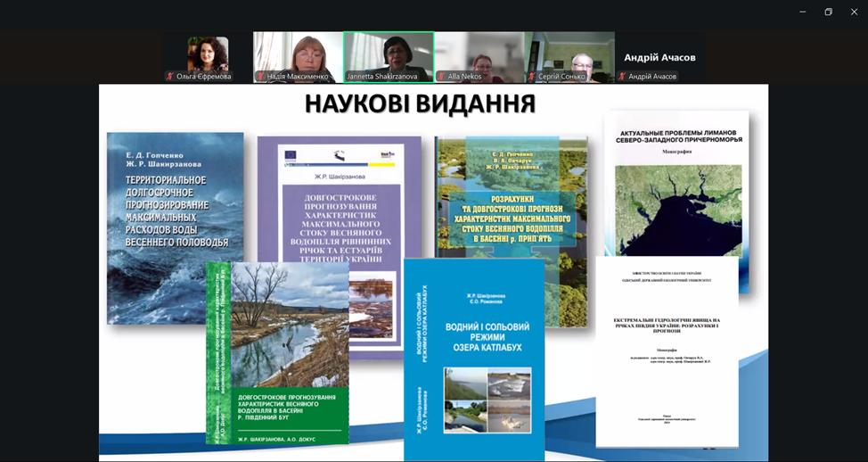This screenshot has width=868, height=462.
Task: Click the active speaker Jannetta Shakirzanova's video
Action: (389, 54)
